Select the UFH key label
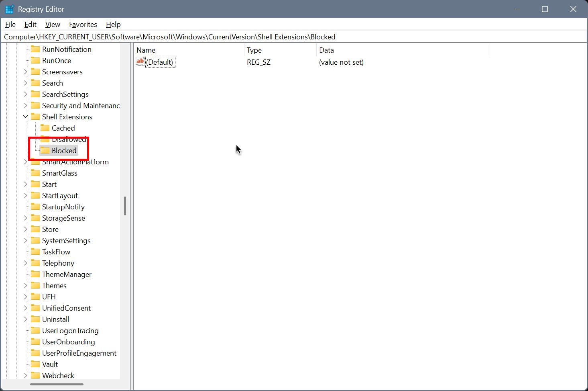Screen dimensions: 588x391 tap(49, 297)
